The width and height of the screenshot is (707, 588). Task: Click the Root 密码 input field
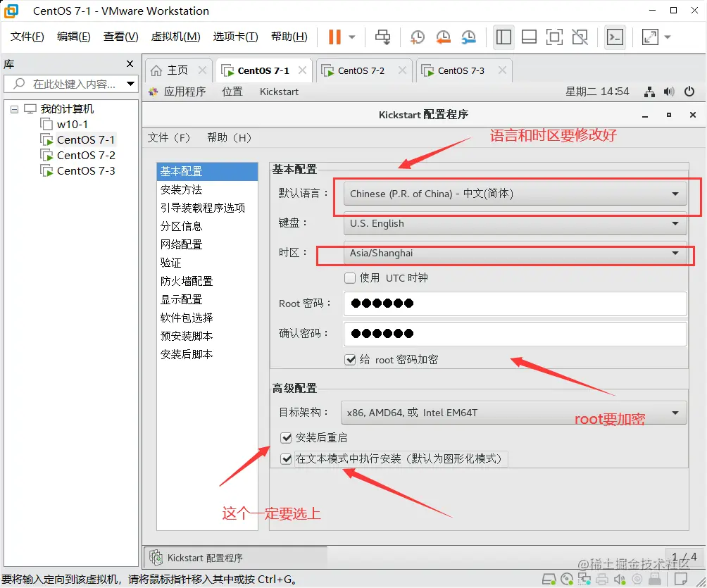515,304
